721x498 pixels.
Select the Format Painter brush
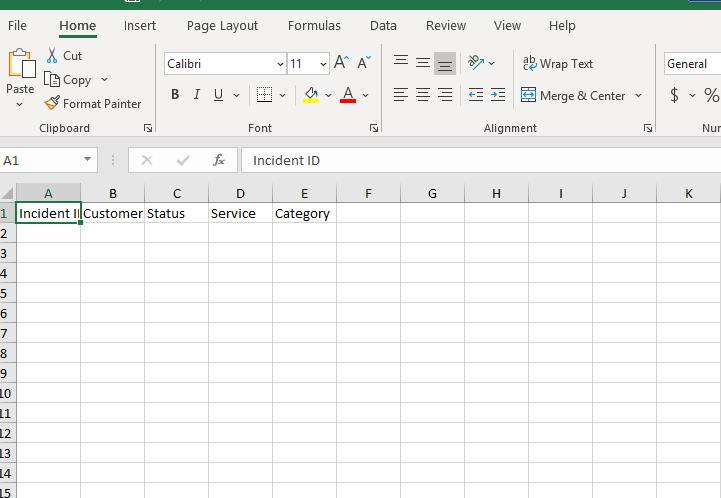coord(53,104)
